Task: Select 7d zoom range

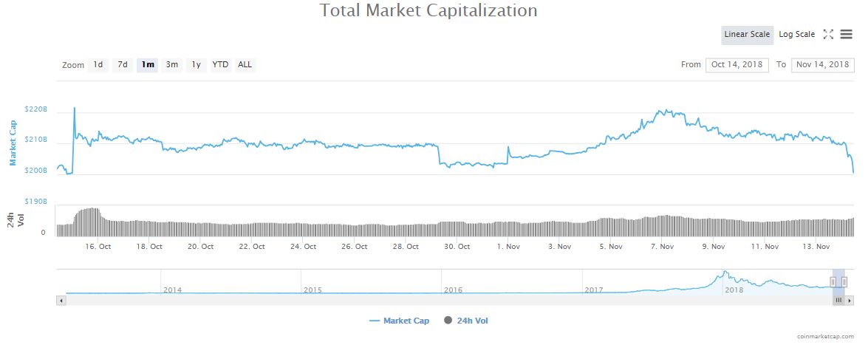Action: click(123, 65)
